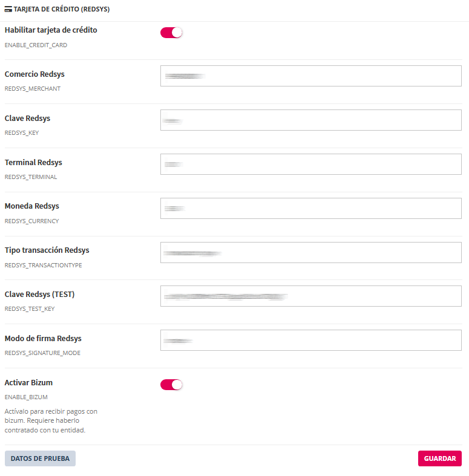Click the Datos de prueba button
This screenshot has width=469, height=476.
tap(40, 458)
